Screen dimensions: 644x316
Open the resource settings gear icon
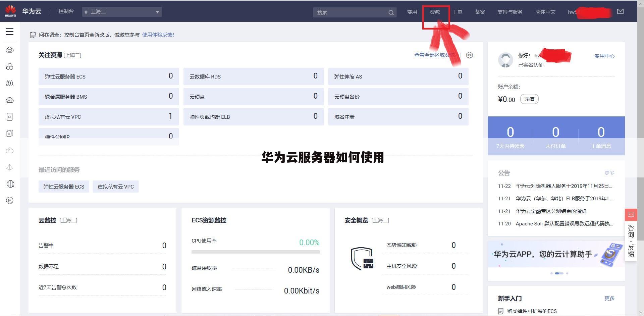pyautogui.click(x=470, y=55)
